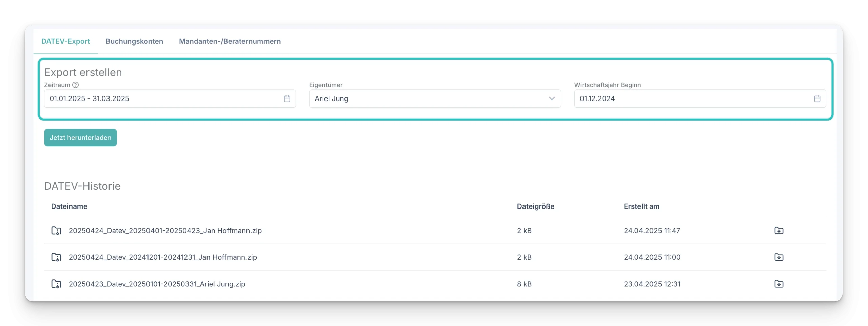This screenshot has width=868, height=326.
Task: Click the Export erstellen heading
Action: [x=83, y=72]
